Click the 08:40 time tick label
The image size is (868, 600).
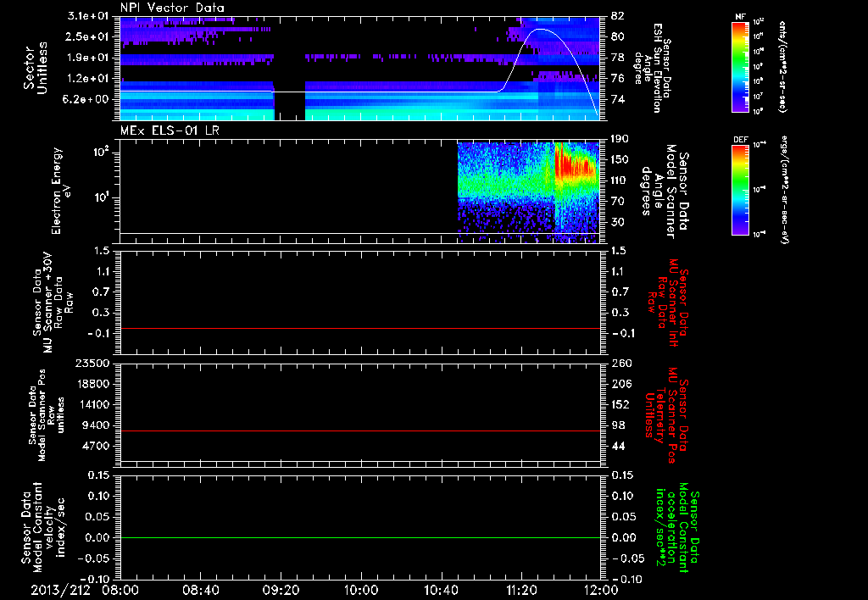200,590
